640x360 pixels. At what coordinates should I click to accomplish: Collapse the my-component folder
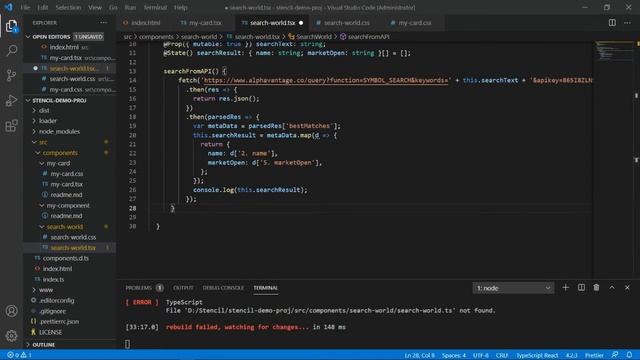click(x=68, y=206)
